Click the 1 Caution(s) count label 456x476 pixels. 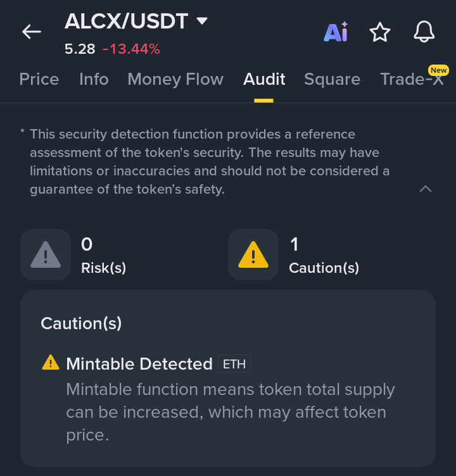tap(324, 256)
